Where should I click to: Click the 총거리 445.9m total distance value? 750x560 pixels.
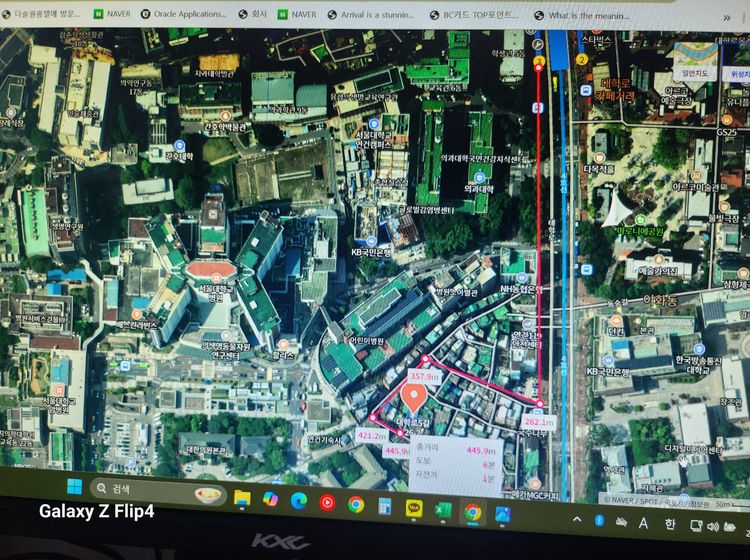click(480, 450)
